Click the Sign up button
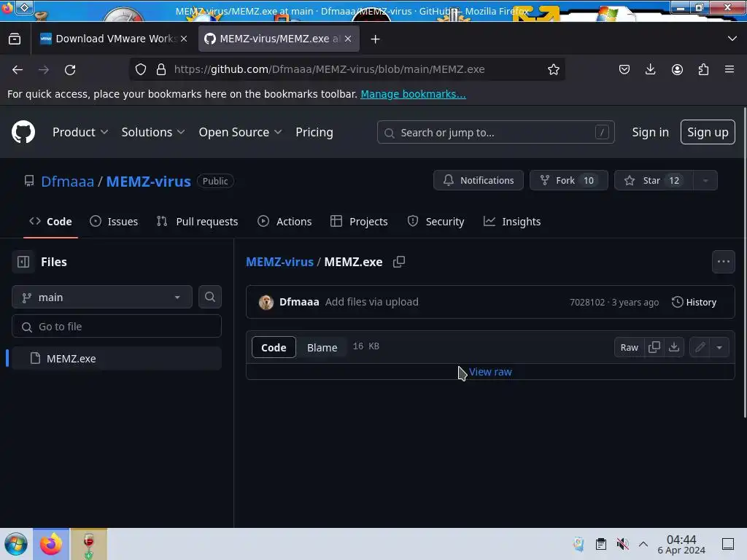This screenshot has width=747, height=560. click(708, 132)
